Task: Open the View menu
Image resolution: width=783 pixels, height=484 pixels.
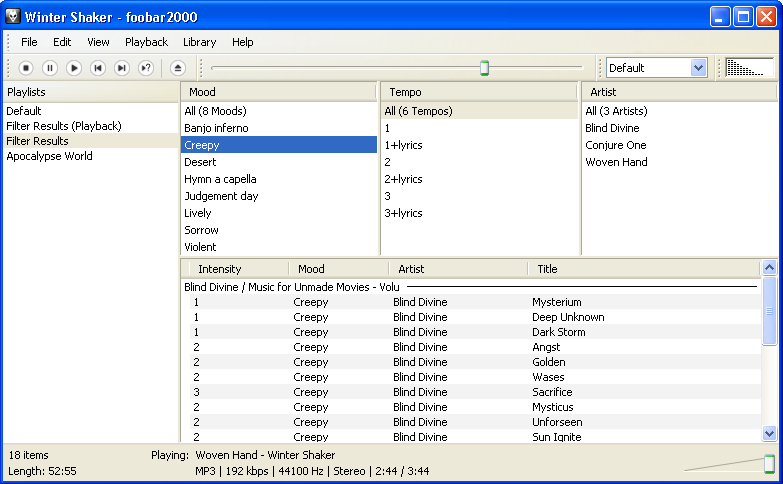Action: pyautogui.click(x=98, y=42)
